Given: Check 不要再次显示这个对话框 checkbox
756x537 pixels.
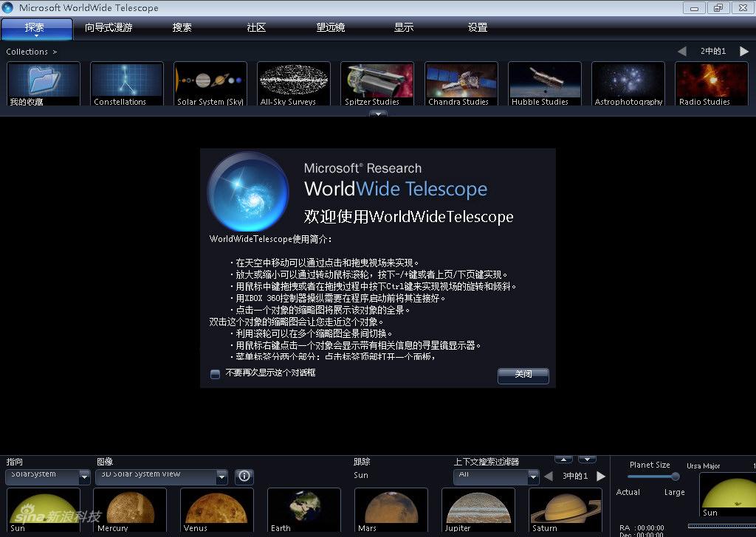Looking at the screenshot, I should pos(216,374).
